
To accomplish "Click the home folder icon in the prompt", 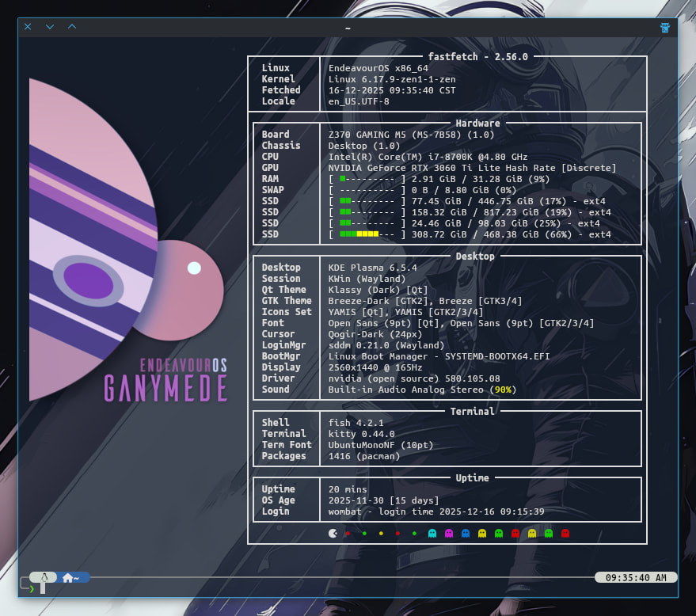I will [x=68, y=577].
